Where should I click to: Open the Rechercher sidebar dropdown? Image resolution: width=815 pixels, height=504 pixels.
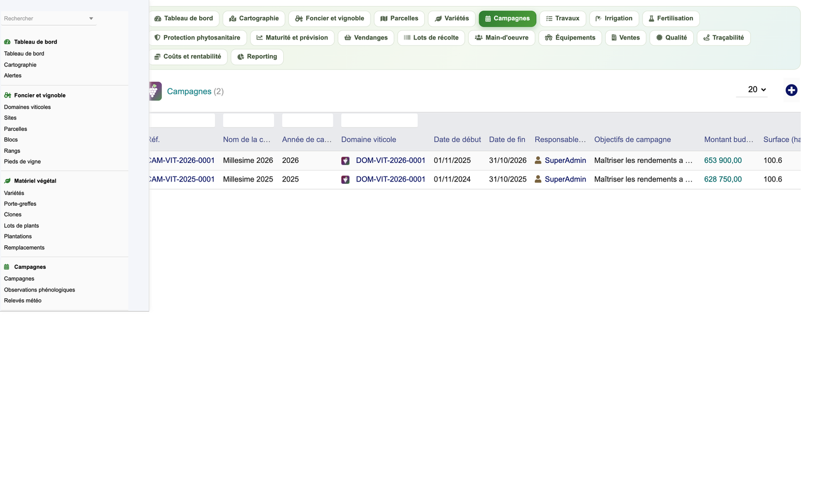(48, 19)
